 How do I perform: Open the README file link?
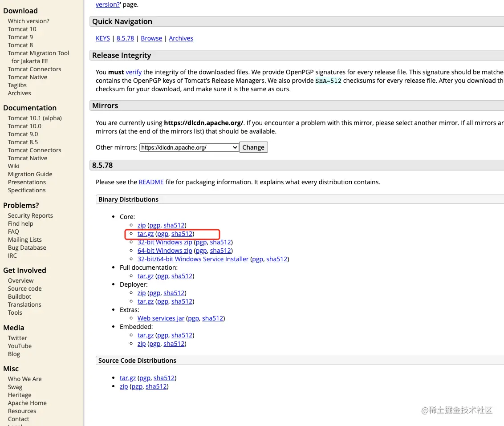pyautogui.click(x=151, y=182)
